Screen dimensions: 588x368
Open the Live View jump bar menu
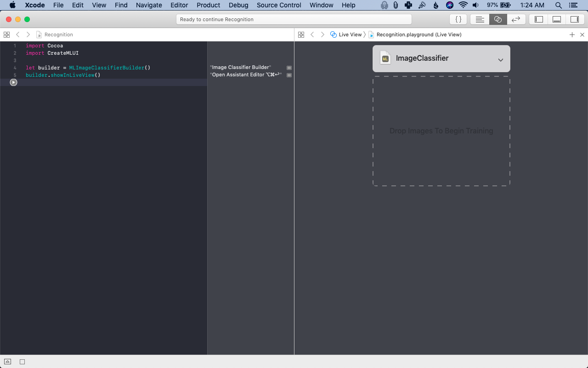tap(346, 34)
